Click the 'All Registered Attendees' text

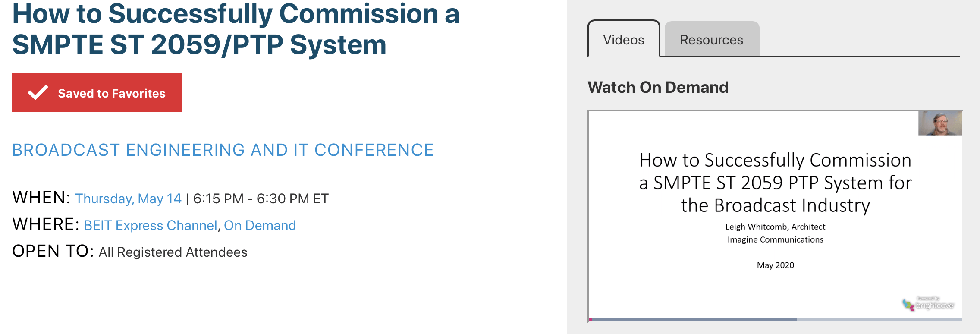point(172,251)
